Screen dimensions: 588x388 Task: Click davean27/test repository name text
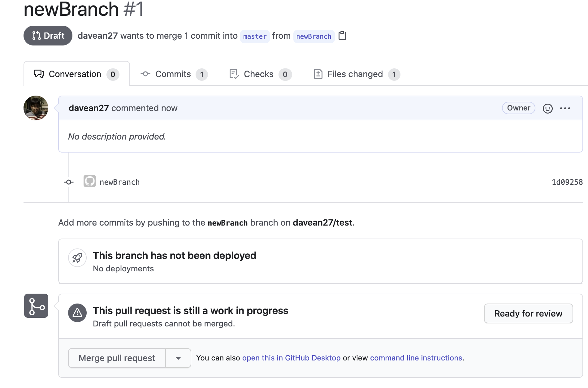[x=322, y=222]
